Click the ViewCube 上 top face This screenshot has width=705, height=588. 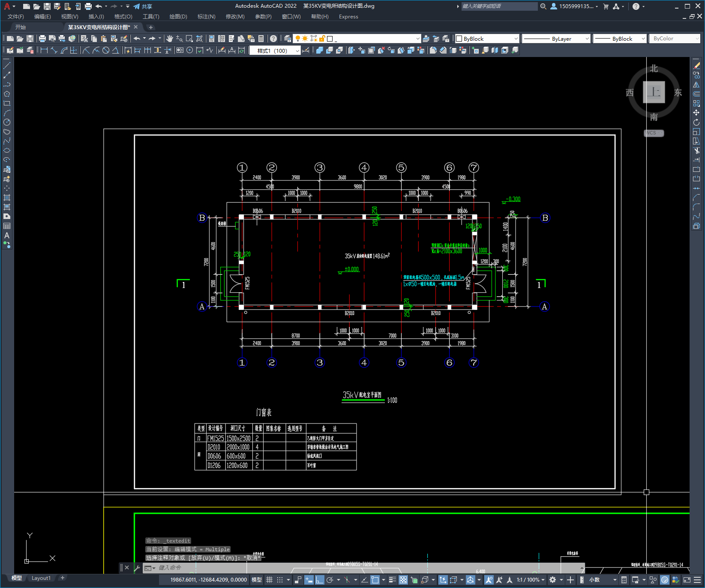[x=654, y=92]
